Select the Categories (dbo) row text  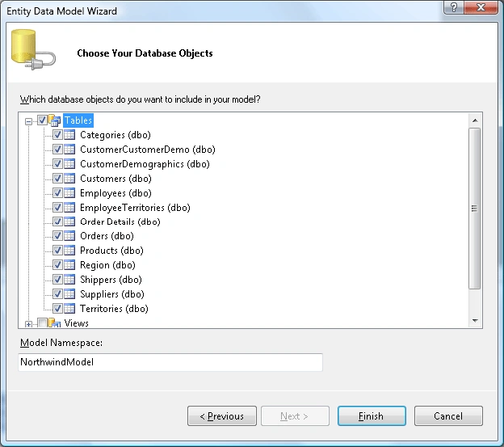tap(115, 135)
